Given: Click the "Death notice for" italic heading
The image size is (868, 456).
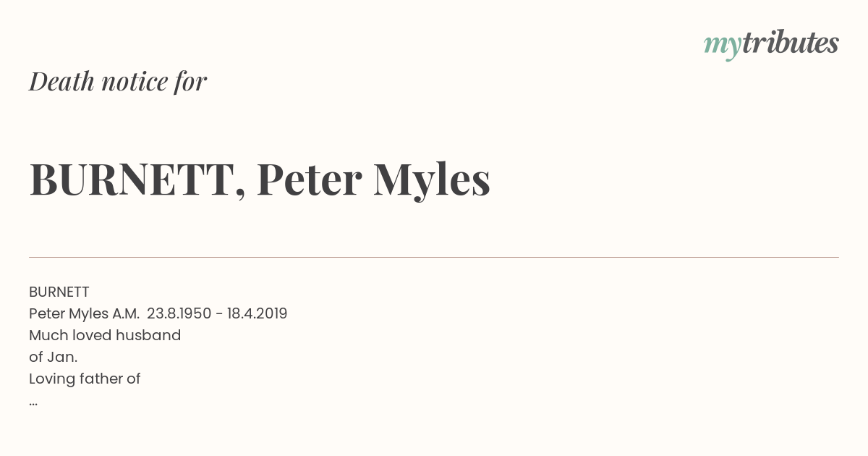Looking at the screenshot, I should [x=118, y=82].
